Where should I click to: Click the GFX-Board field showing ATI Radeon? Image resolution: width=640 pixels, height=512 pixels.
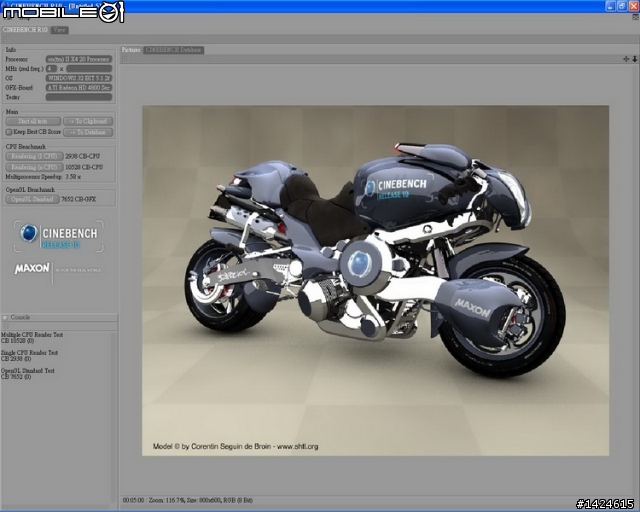(79, 87)
